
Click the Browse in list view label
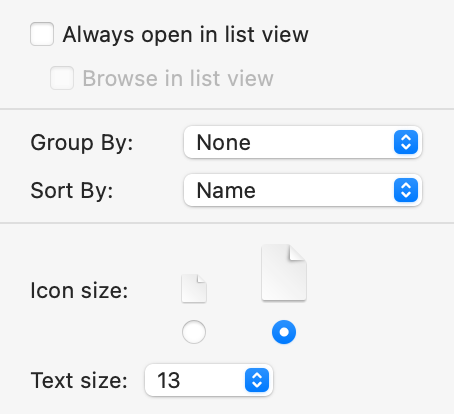(178, 78)
